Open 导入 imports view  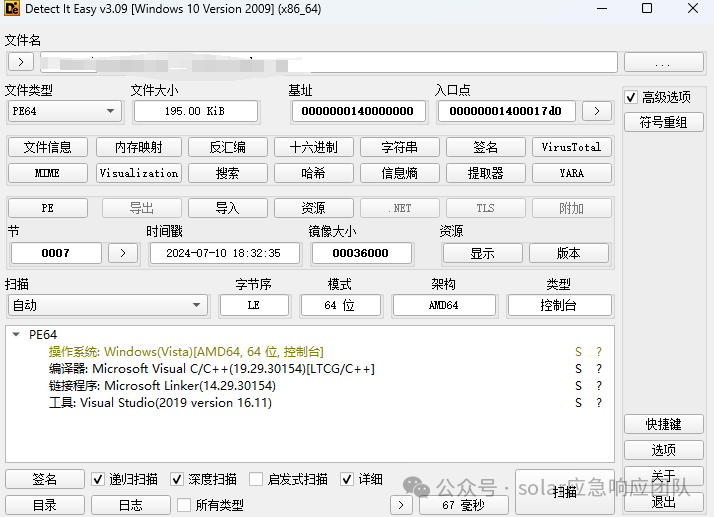tap(228, 208)
